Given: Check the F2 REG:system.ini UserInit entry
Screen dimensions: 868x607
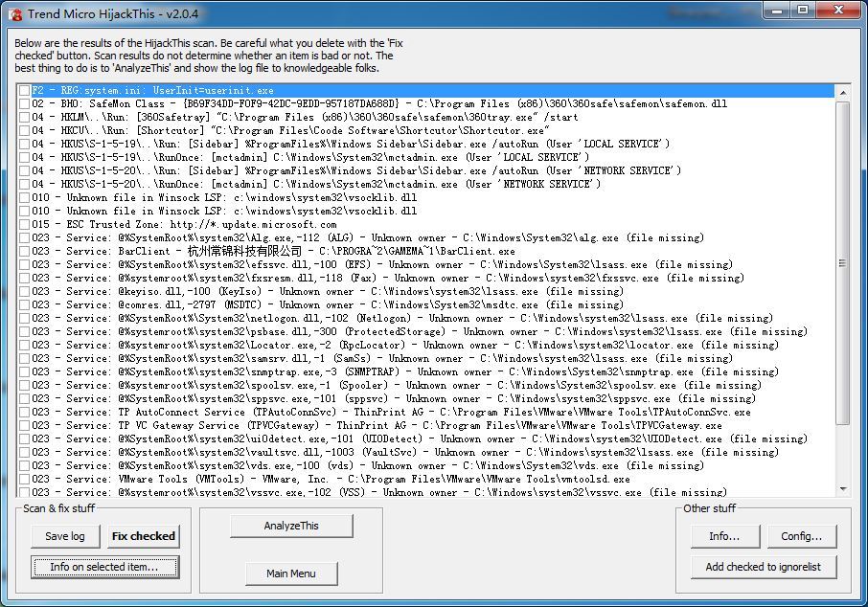Looking at the screenshot, I should (x=23, y=90).
